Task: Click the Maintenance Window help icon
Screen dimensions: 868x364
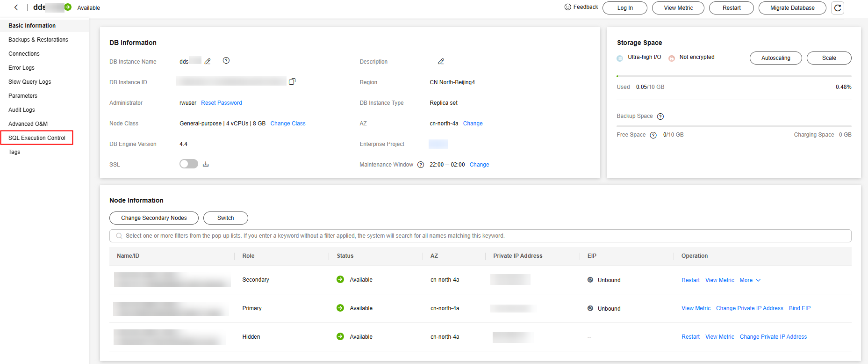Action: point(421,165)
